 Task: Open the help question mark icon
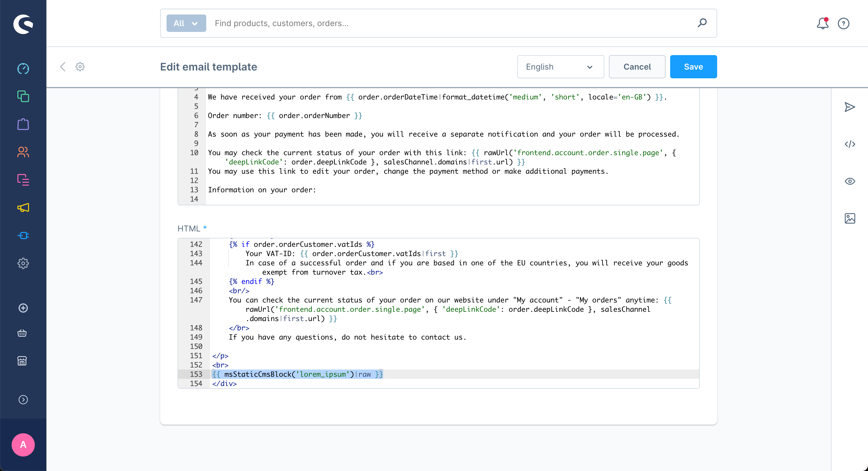pos(843,23)
